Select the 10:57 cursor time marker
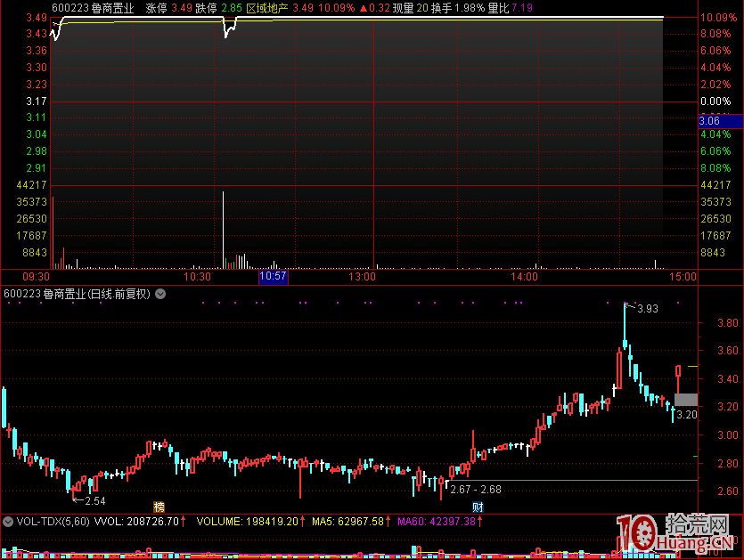Viewport: 744px width, 560px height. (x=273, y=277)
